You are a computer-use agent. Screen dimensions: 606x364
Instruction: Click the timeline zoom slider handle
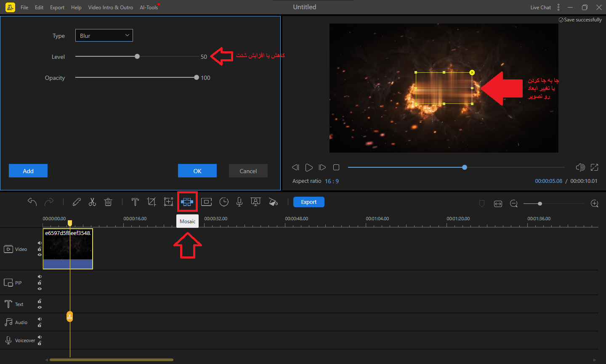540,203
